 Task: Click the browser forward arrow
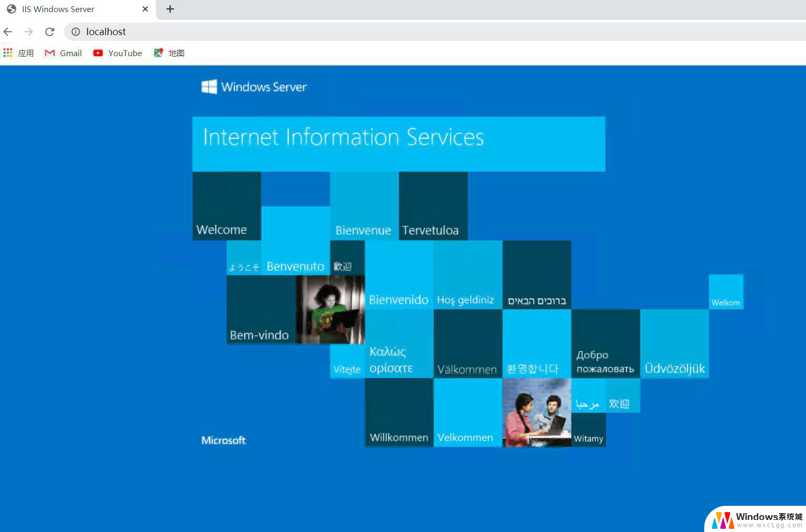29,31
